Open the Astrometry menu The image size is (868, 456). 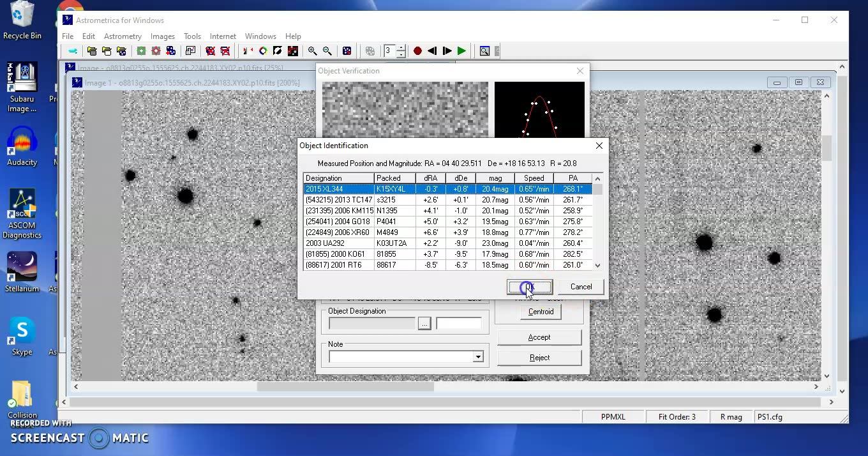(123, 36)
